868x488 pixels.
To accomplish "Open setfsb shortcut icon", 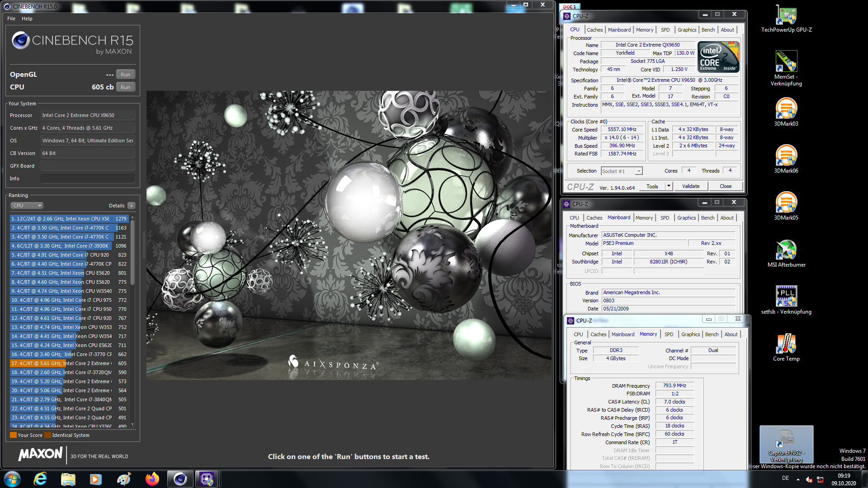I will point(786,300).
